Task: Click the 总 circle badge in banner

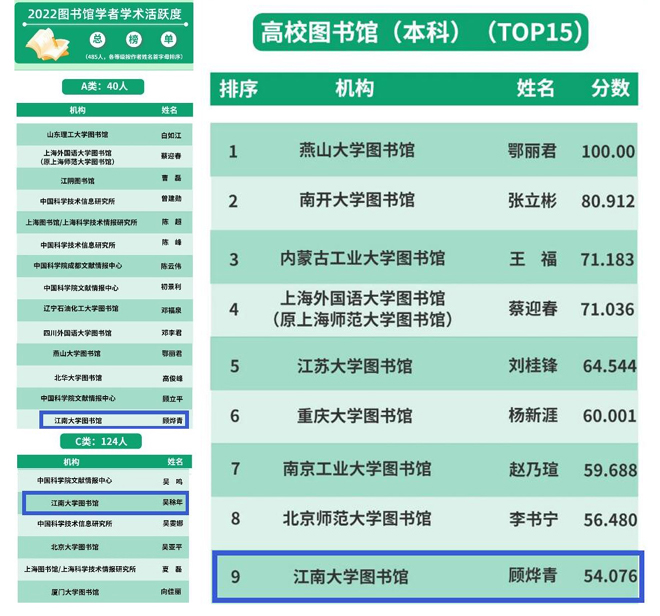Action: click(96, 39)
